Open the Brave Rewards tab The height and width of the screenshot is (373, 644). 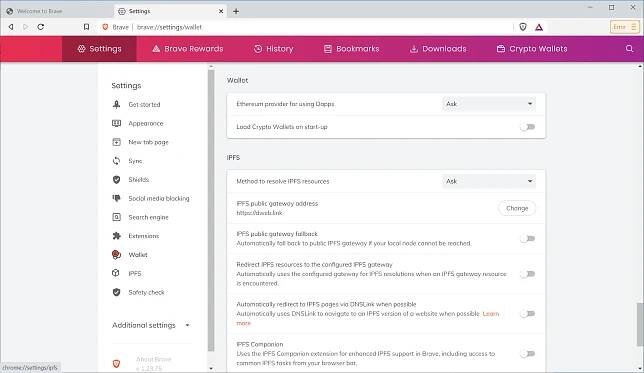tap(188, 49)
